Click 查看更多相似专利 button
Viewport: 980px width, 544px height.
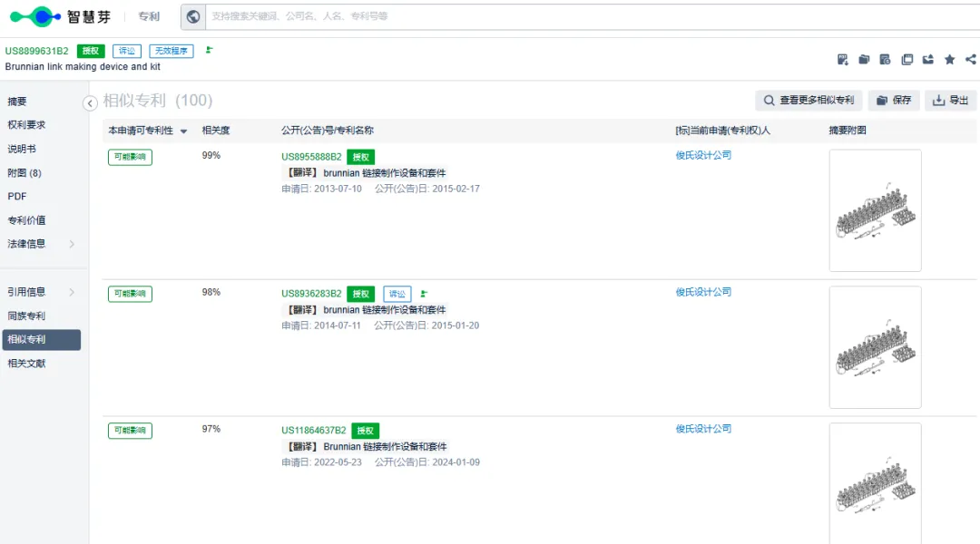[x=808, y=100]
